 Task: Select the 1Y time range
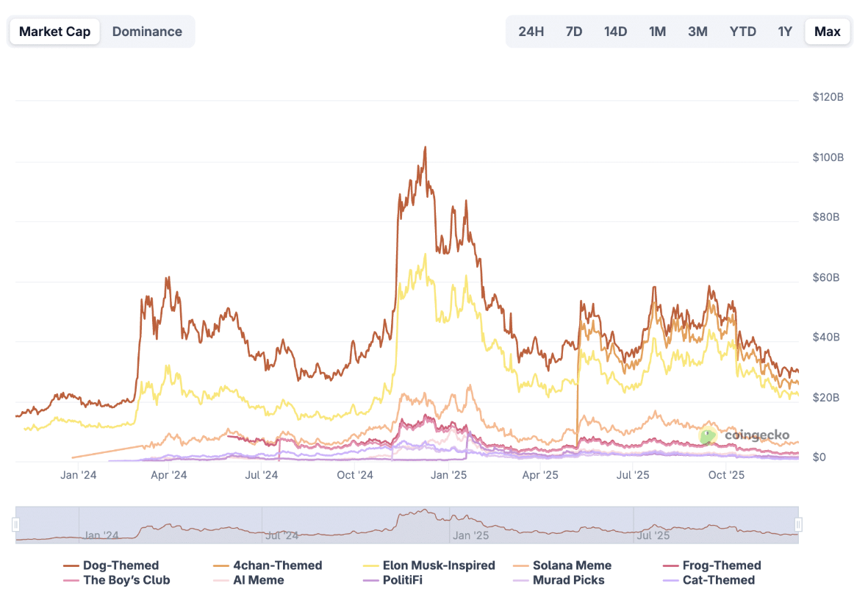pos(785,32)
